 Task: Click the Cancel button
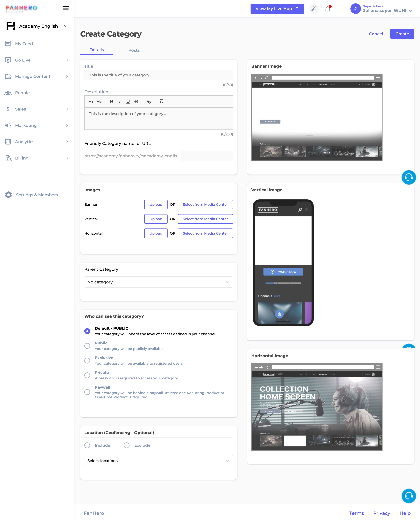376,34
